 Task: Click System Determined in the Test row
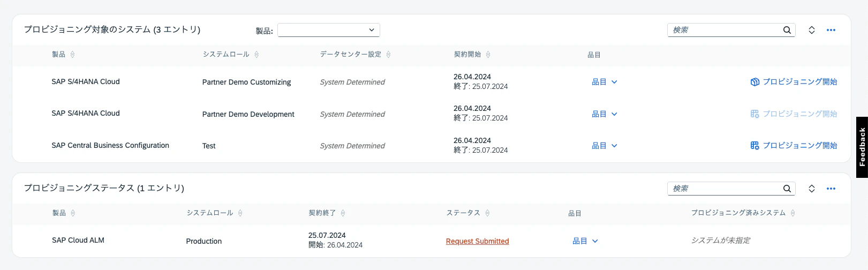pos(352,146)
